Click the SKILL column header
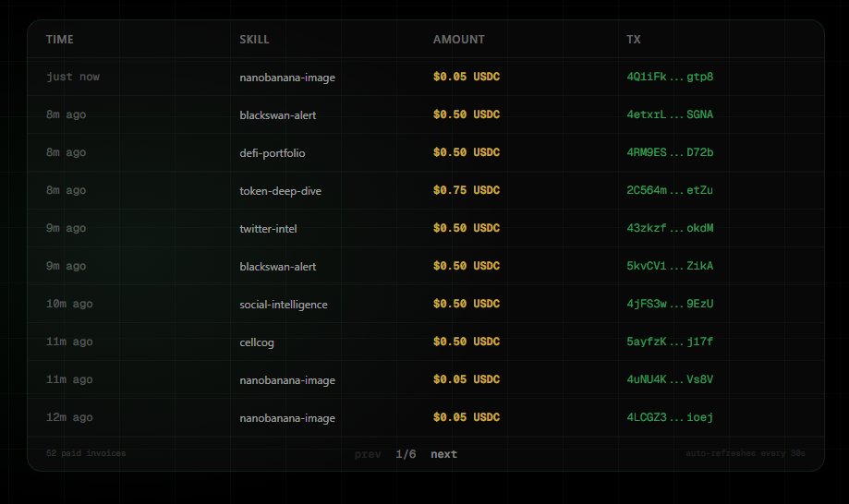The height and width of the screenshot is (504, 849). [x=254, y=40]
